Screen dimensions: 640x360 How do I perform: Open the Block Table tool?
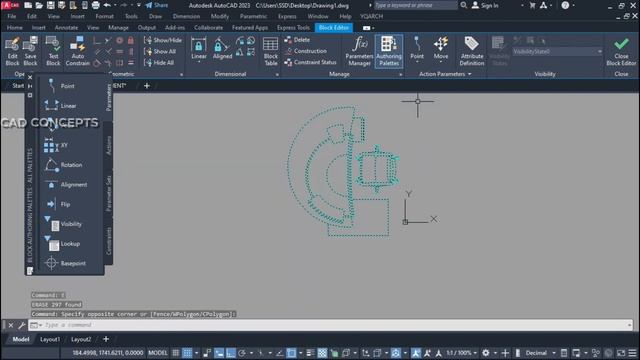tap(271, 51)
